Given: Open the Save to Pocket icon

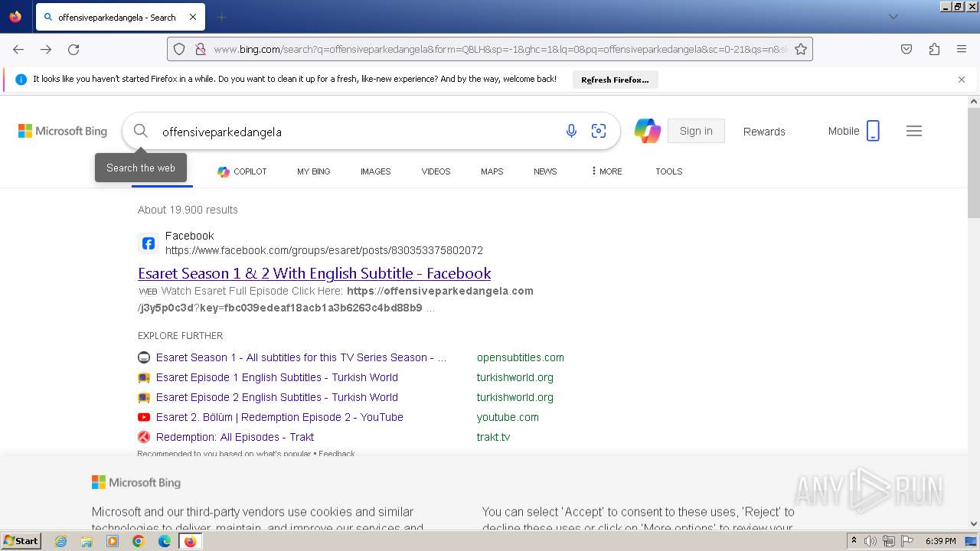Looking at the screenshot, I should (x=906, y=49).
